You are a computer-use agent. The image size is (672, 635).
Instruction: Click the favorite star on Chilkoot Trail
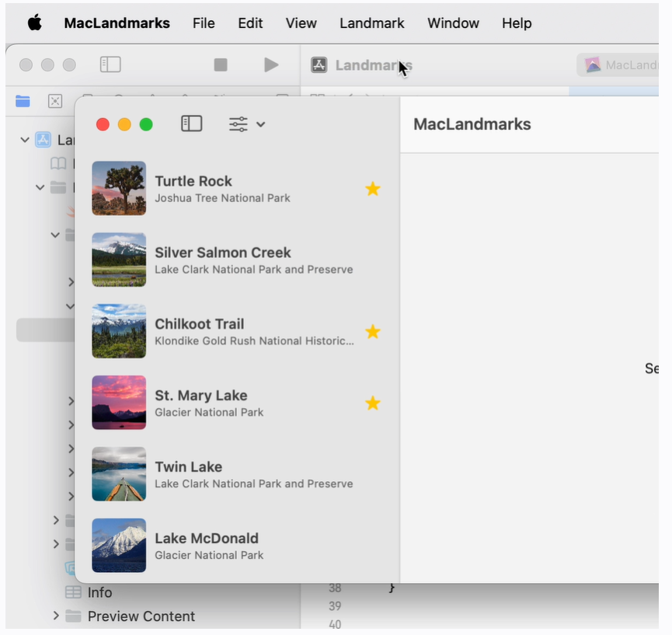373,331
